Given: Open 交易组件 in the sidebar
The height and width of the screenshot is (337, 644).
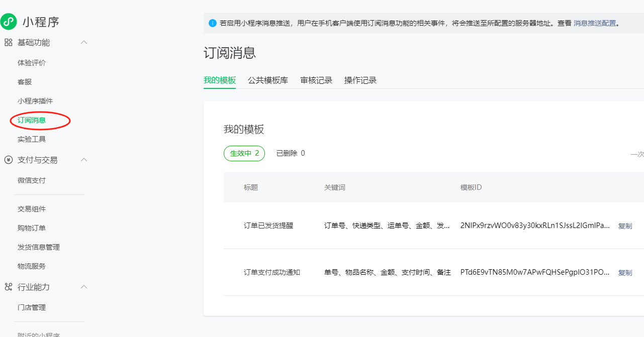Looking at the screenshot, I should pyautogui.click(x=32, y=209).
